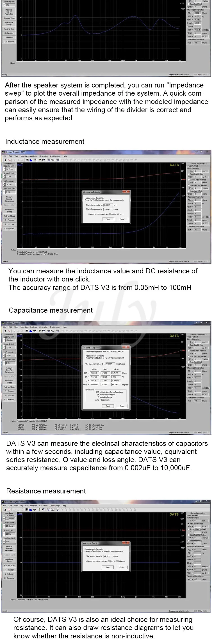This screenshot has width=212, height=644.
Task: Click the Hi Freq Limit stepper in the capacitor screenshot
Action: click(4, 355)
